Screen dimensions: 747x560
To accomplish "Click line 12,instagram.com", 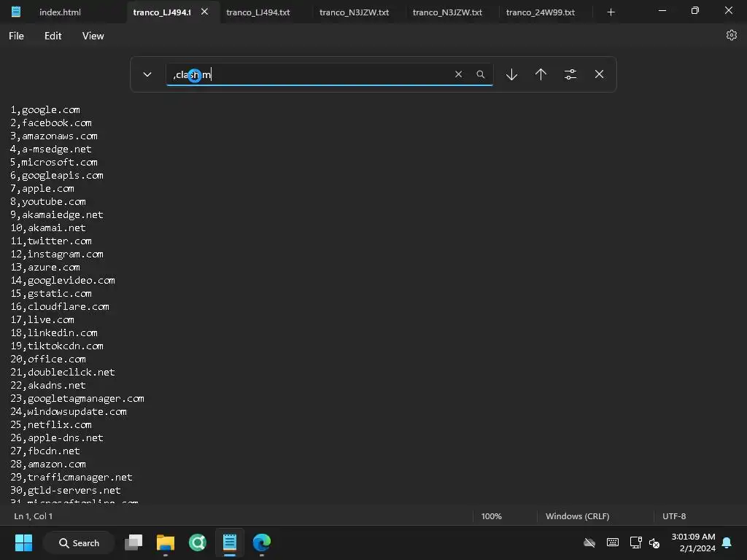I will [57, 254].
